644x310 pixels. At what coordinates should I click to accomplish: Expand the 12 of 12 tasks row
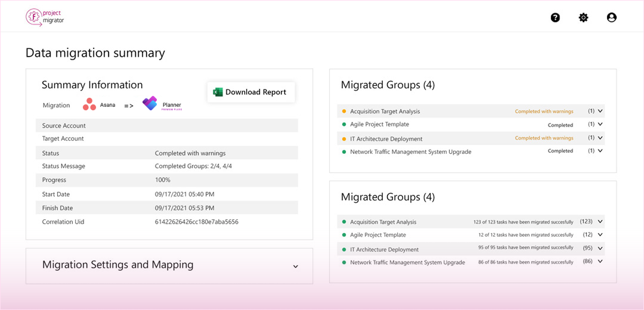click(600, 235)
